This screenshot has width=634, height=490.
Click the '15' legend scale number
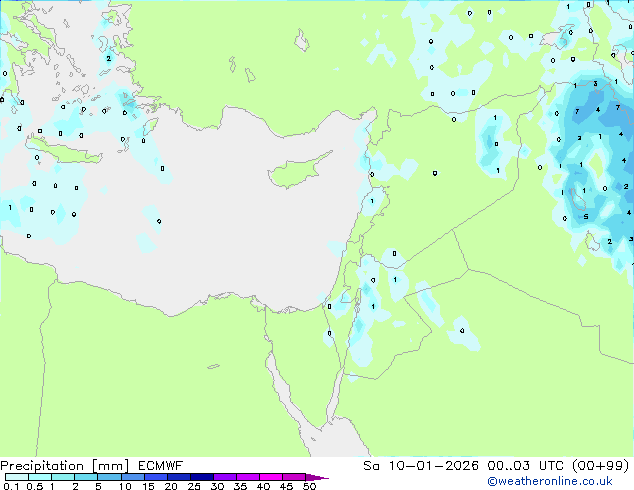[x=148, y=486]
